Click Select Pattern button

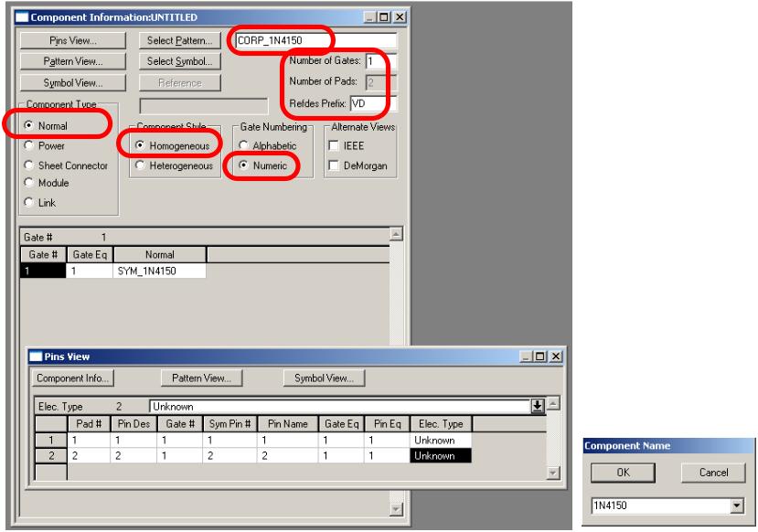pyautogui.click(x=180, y=40)
